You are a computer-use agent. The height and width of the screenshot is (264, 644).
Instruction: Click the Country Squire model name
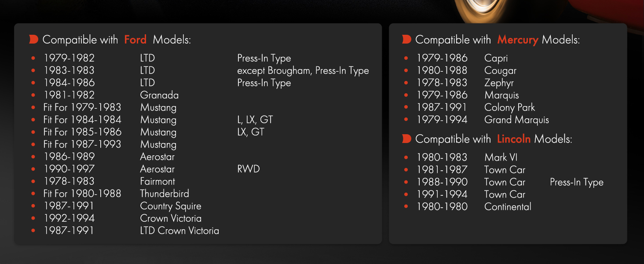click(171, 206)
